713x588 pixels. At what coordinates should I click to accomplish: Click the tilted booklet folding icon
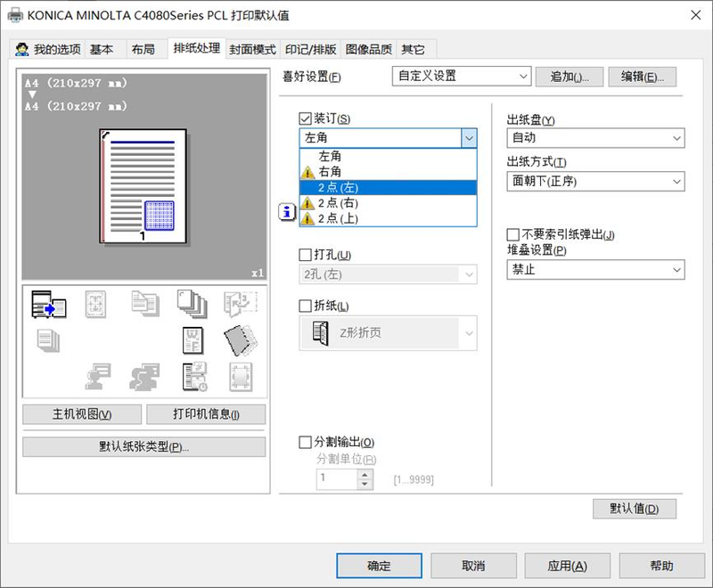point(237,340)
